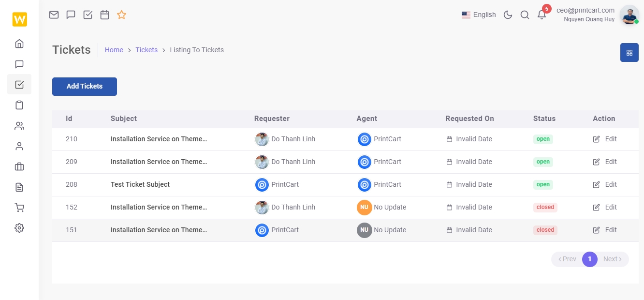Click ceo@printcart.com account email
The height and width of the screenshot is (300, 644).
coord(585,10)
